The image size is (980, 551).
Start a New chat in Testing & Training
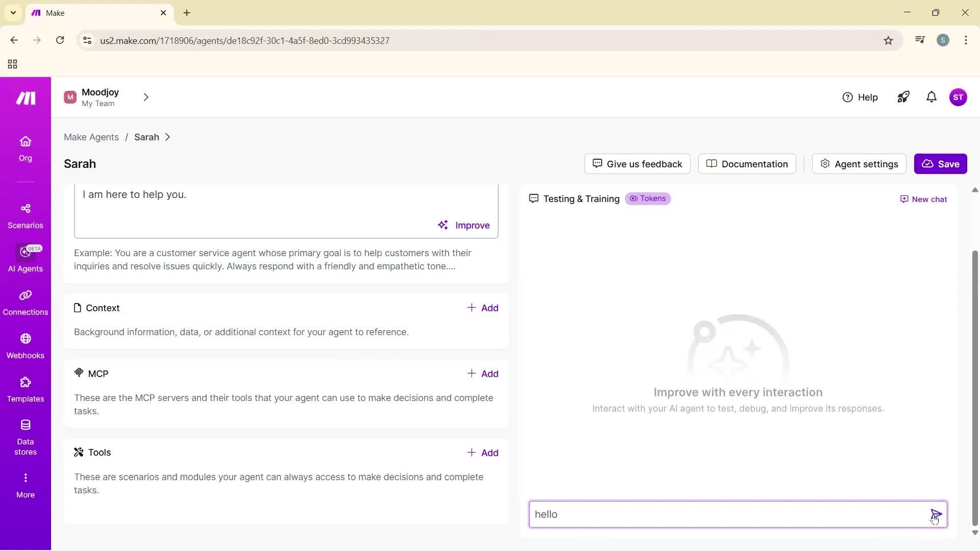(923, 199)
